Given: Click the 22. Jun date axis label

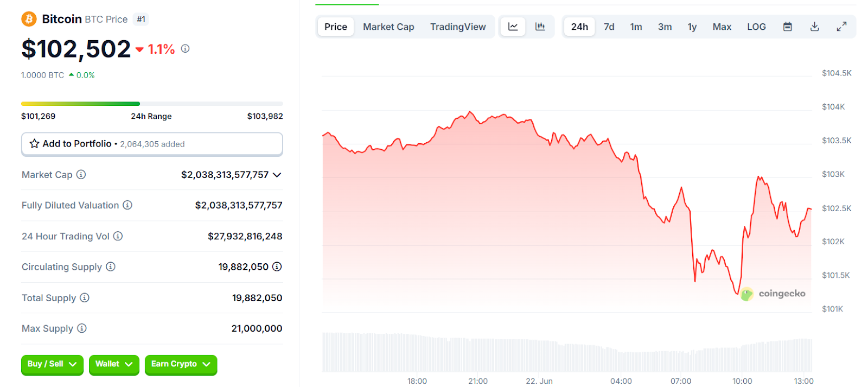Looking at the screenshot, I should pos(539,381).
